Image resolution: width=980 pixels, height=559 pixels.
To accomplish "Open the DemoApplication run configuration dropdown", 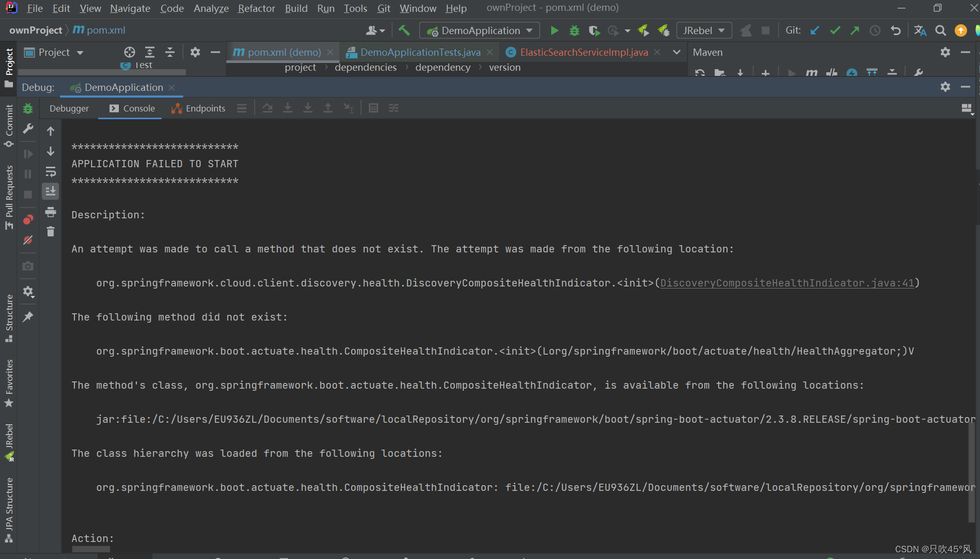I will 480,30.
